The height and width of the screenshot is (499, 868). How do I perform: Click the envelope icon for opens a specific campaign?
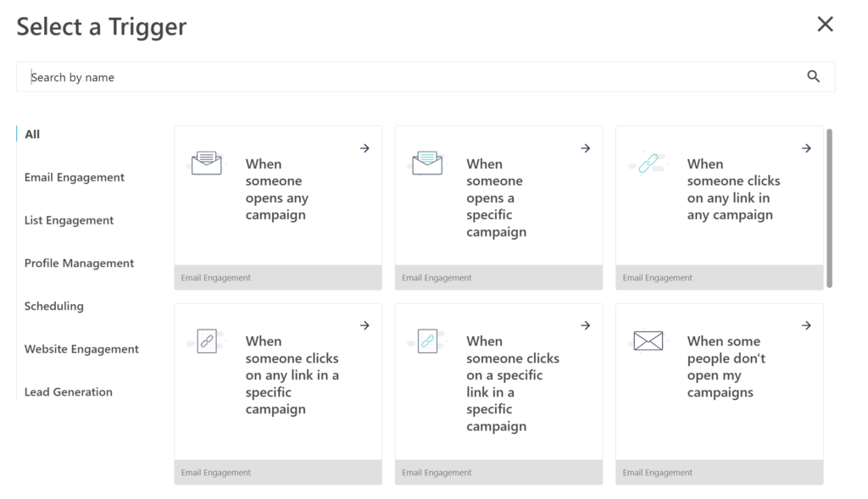tap(427, 163)
